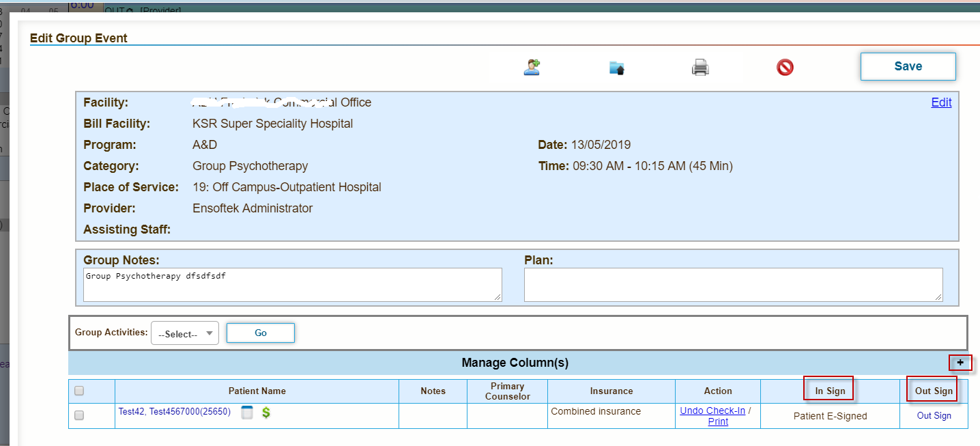This screenshot has height=446, width=980.
Task: Click the green dollar billing icon
Action: click(266, 412)
